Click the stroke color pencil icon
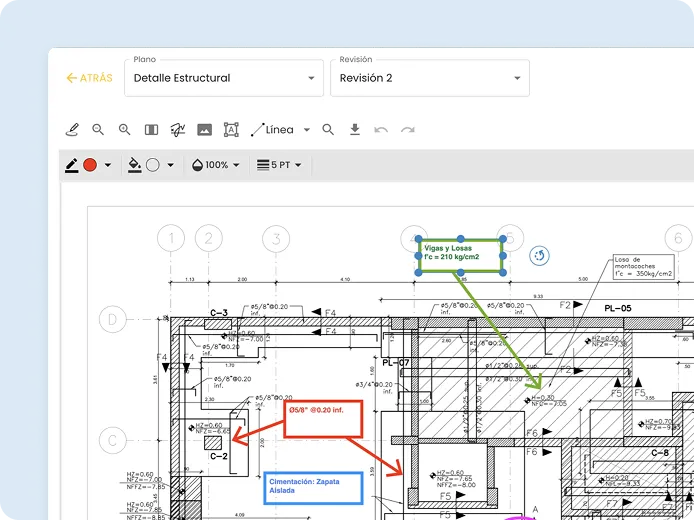 [72, 165]
